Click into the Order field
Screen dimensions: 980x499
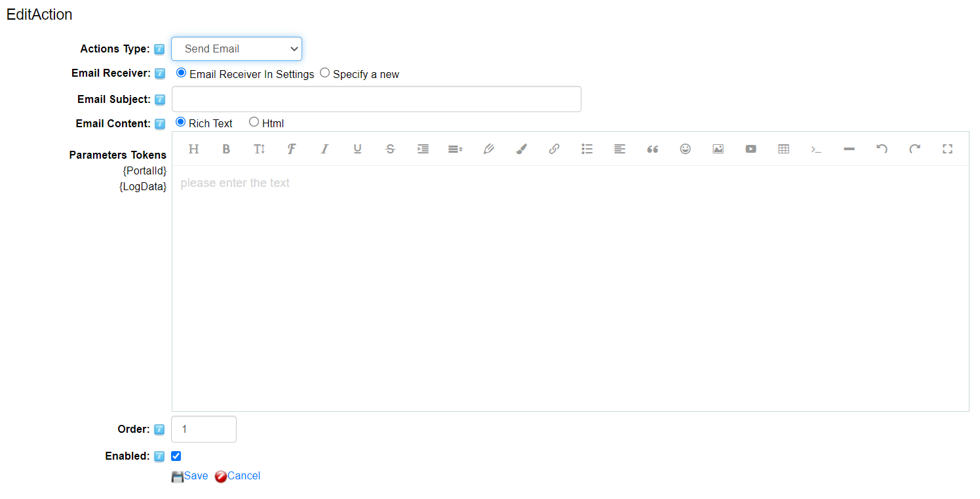[x=204, y=429]
